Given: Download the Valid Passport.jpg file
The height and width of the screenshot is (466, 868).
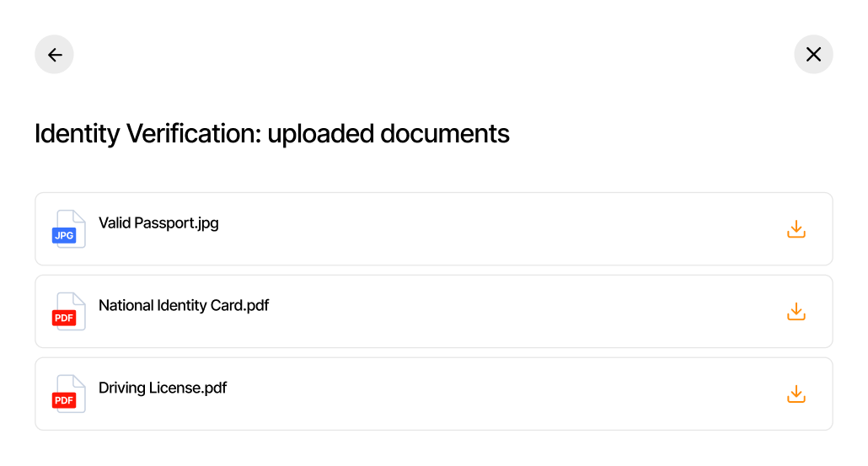Looking at the screenshot, I should [x=796, y=229].
